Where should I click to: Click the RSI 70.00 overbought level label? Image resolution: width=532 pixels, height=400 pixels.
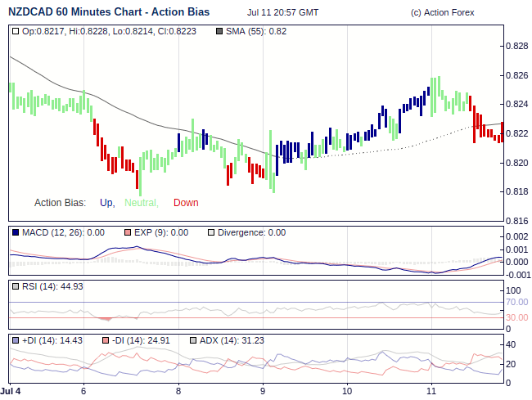(516, 303)
